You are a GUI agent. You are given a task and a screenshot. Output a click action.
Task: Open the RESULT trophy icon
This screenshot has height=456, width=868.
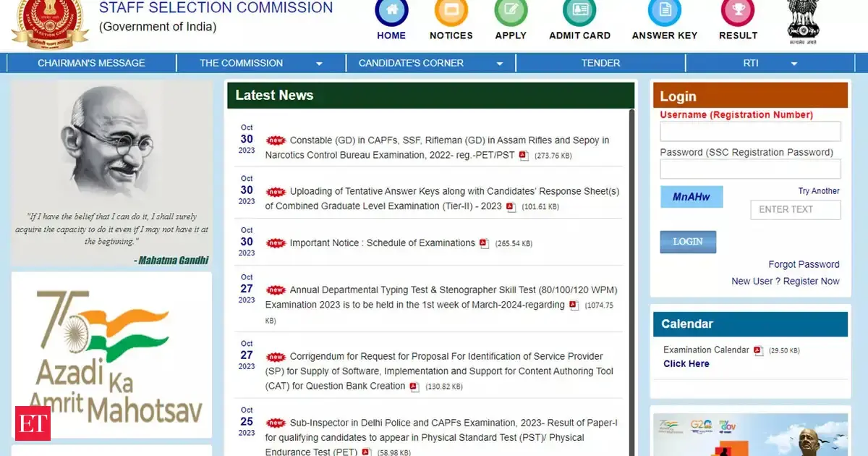point(738,11)
